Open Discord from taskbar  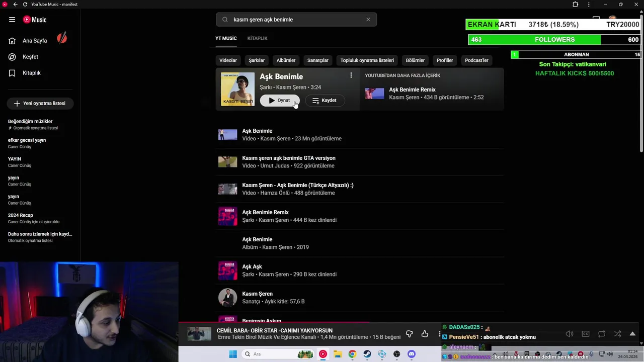point(412,354)
